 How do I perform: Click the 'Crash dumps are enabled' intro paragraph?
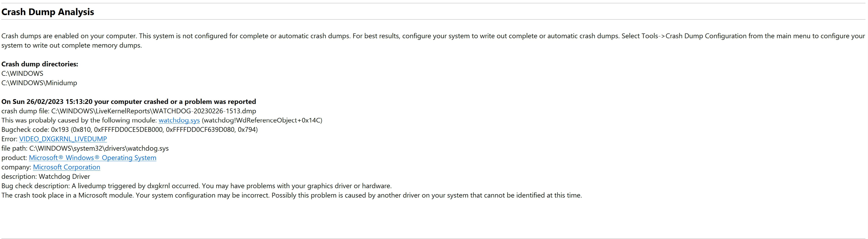tap(433, 41)
